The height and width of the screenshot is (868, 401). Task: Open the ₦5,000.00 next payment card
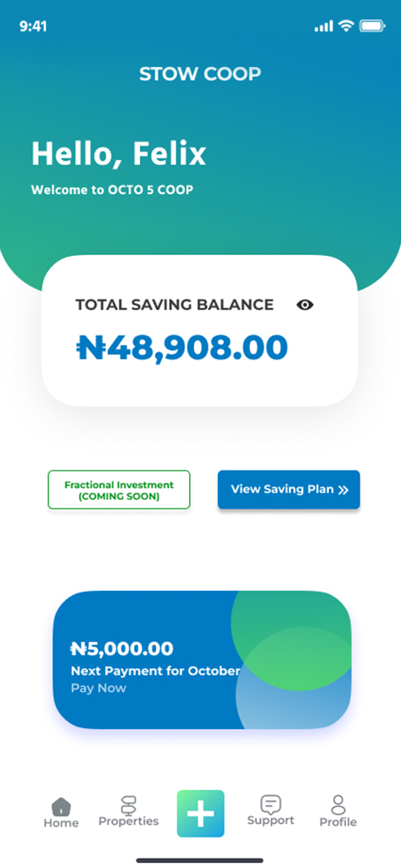coord(202,659)
